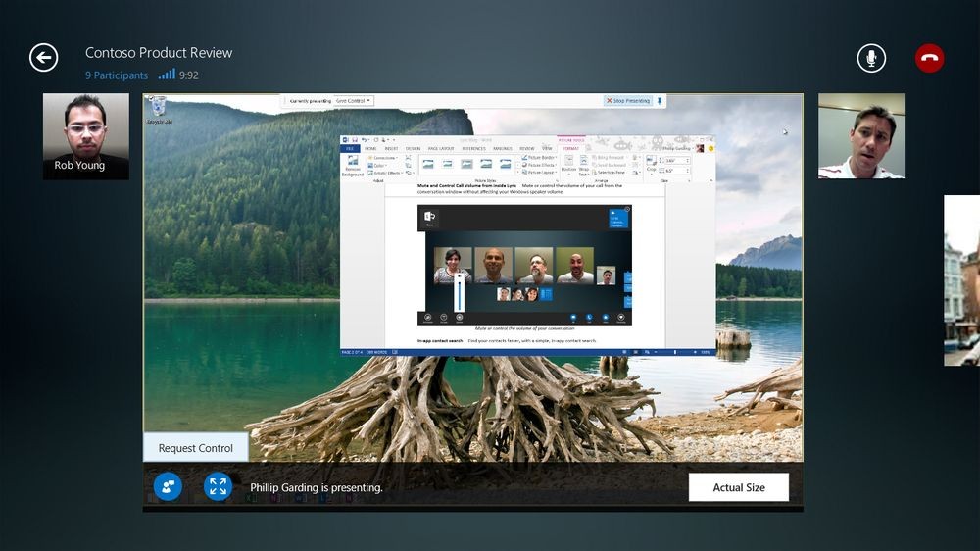Switch to Word's PAGE LAYOUT tab
The image size is (980, 551).
click(x=441, y=149)
